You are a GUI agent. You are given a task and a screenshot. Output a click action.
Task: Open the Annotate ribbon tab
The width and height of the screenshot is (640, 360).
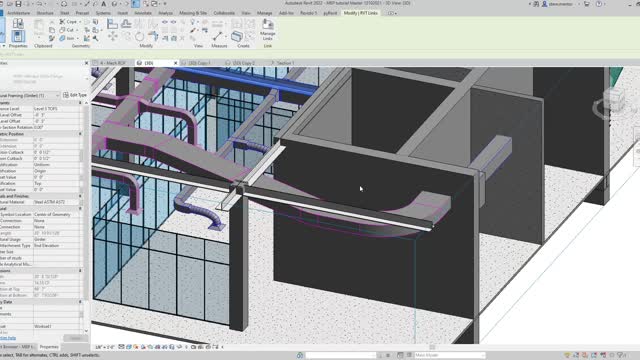[143, 13]
